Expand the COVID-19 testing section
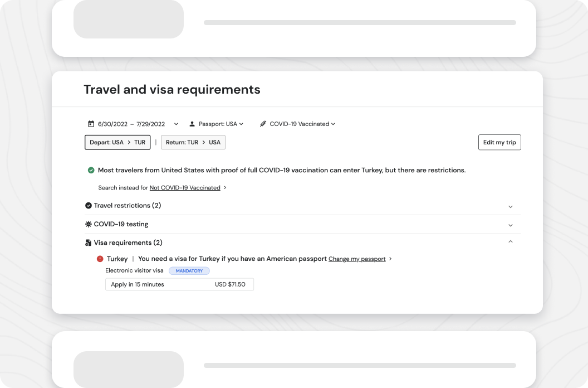The image size is (588, 388). (510, 225)
